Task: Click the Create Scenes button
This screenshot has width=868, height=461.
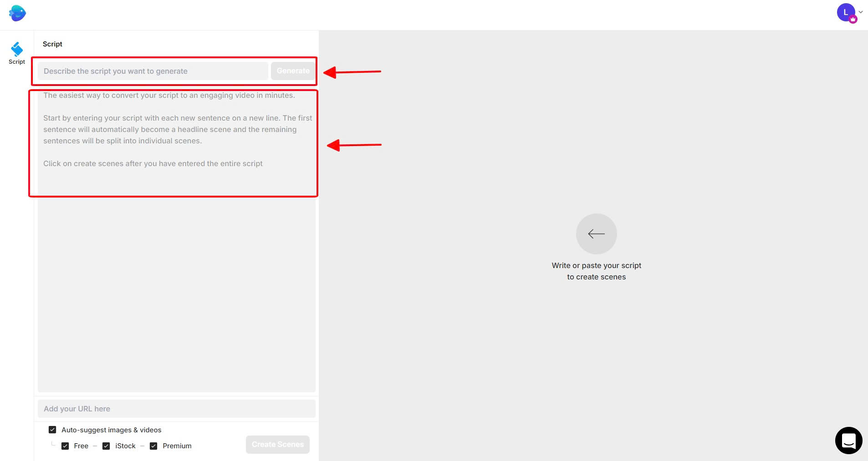Action: [278, 445]
